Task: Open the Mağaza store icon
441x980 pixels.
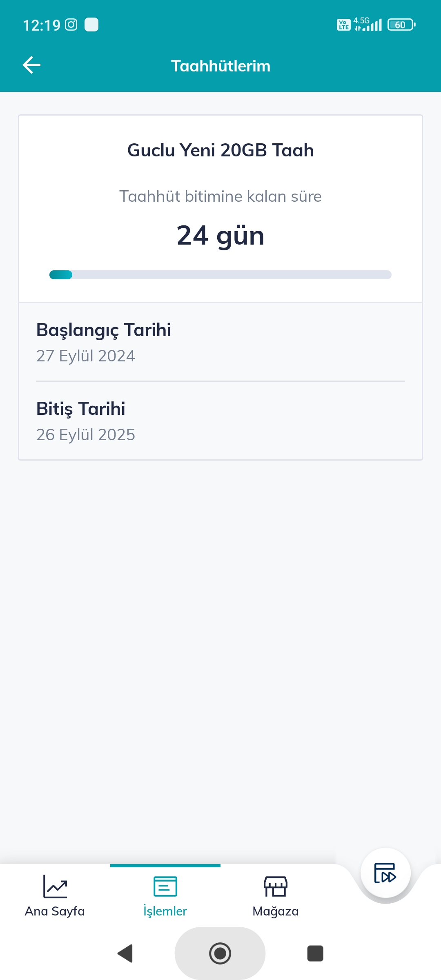Action: [276, 886]
